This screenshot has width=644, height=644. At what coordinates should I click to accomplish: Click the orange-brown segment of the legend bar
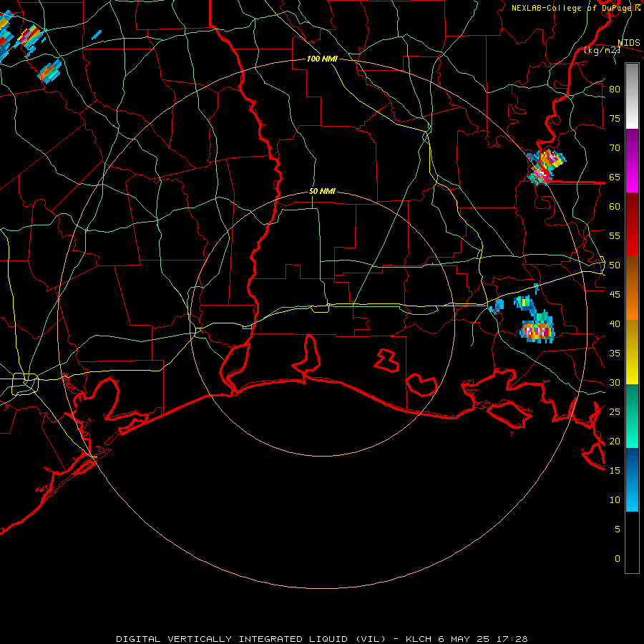pos(632,288)
